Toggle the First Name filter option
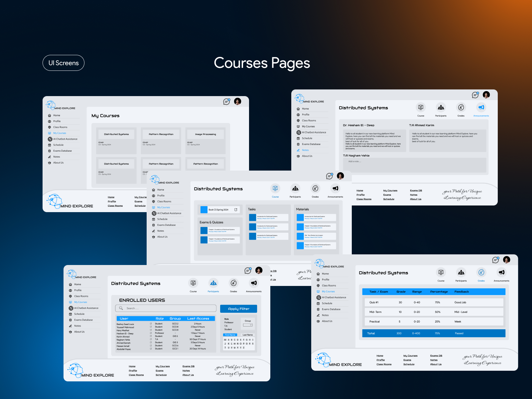This screenshot has height=399, width=532. [x=230, y=335]
